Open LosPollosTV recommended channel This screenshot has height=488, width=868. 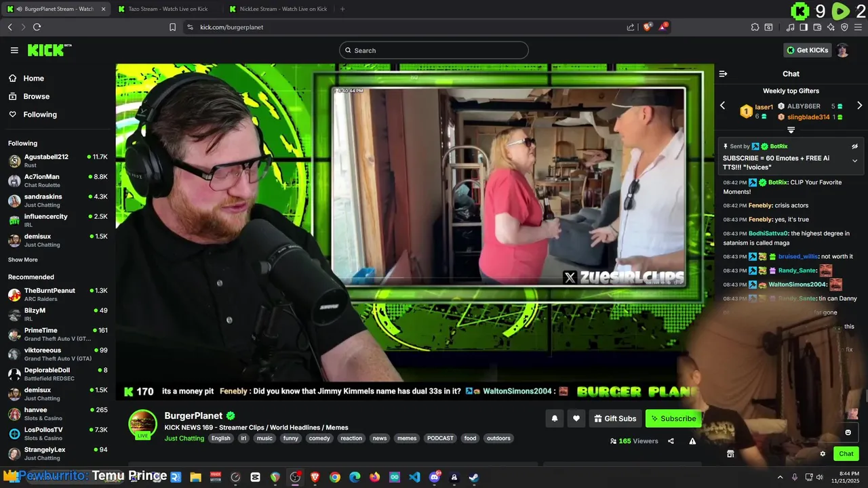[x=58, y=434]
